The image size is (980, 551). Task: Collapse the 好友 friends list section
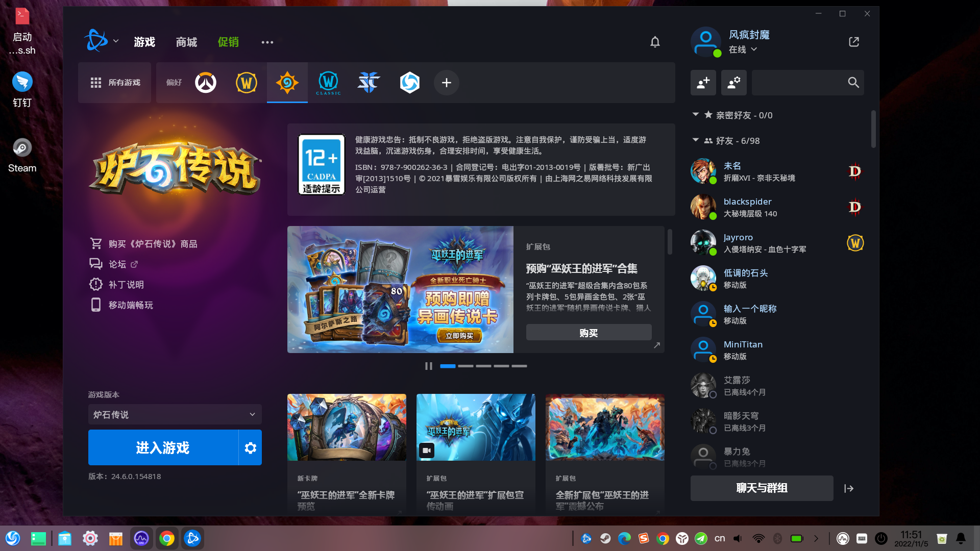pyautogui.click(x=695, y=140)
